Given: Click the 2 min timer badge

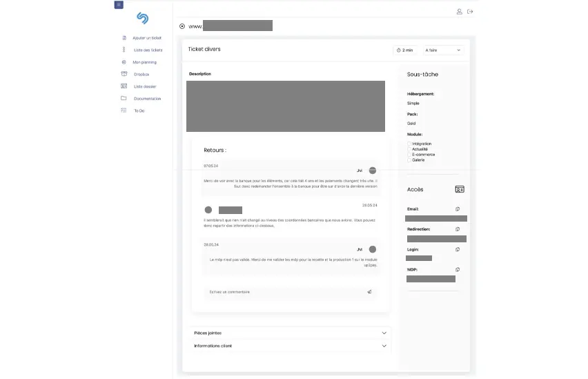Looking at the screenshot, I should coord(405,50).
